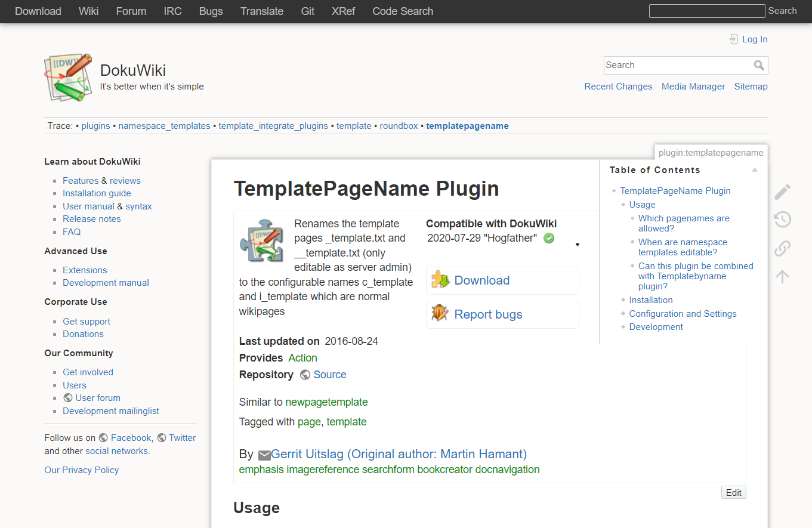Screen dimensions: 812x528
Task: Open the Source repository link
Action: [x=330, y=375]
